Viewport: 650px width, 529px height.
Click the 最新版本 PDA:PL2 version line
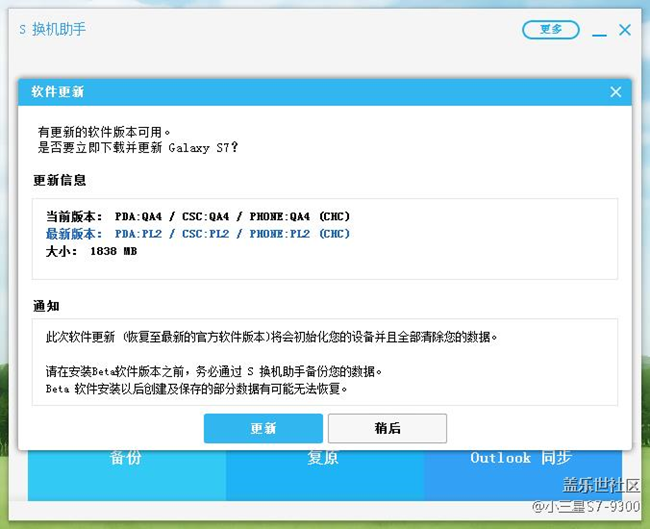pos(198,234)
